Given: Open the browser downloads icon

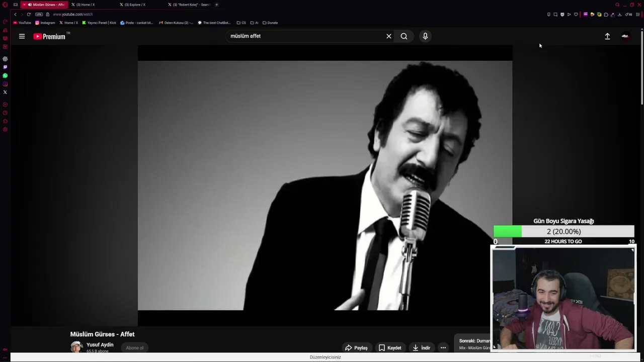Looking at the screenshot, I should point(619,15).
